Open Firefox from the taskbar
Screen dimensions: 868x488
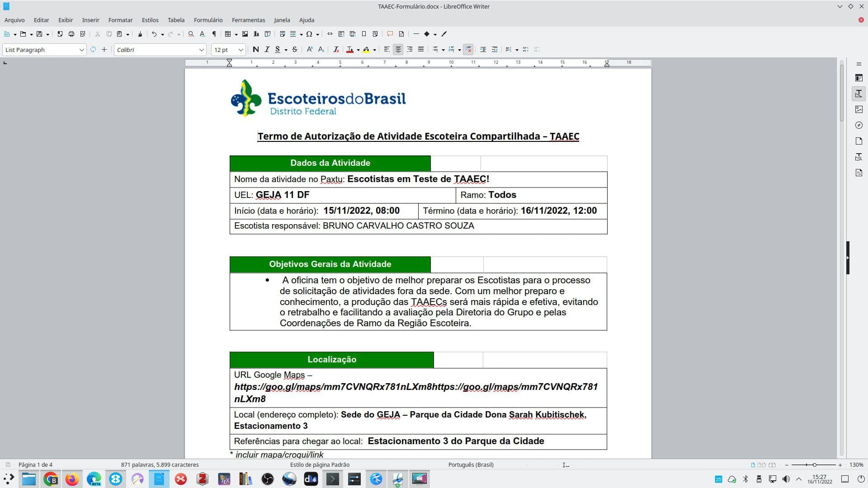(x=72, y=479)
